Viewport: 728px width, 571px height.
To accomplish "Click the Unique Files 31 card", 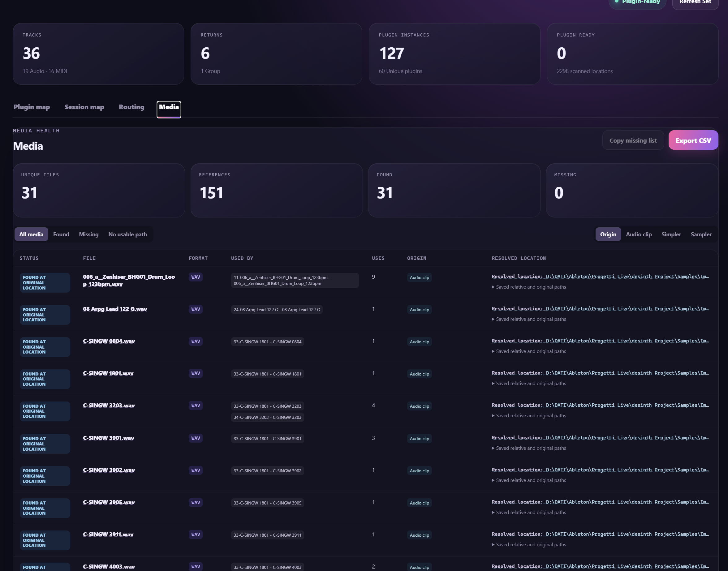I will 99,190.
